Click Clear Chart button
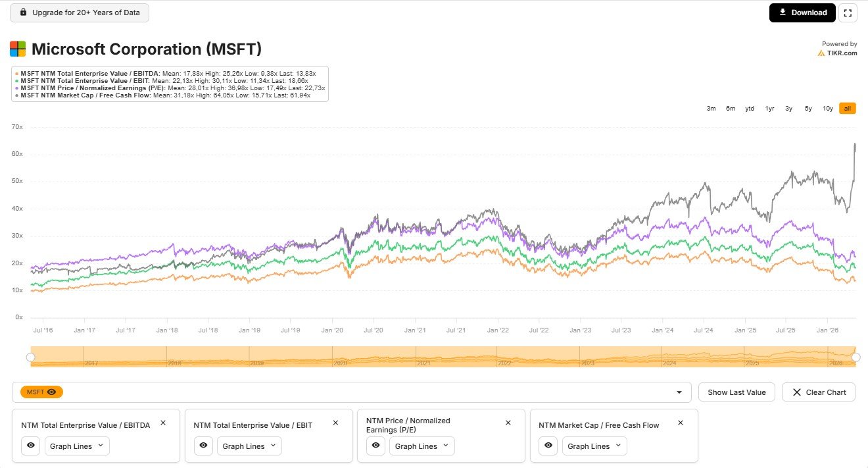The width and height of the screenshot is (868, 468). tap(819, 392)
